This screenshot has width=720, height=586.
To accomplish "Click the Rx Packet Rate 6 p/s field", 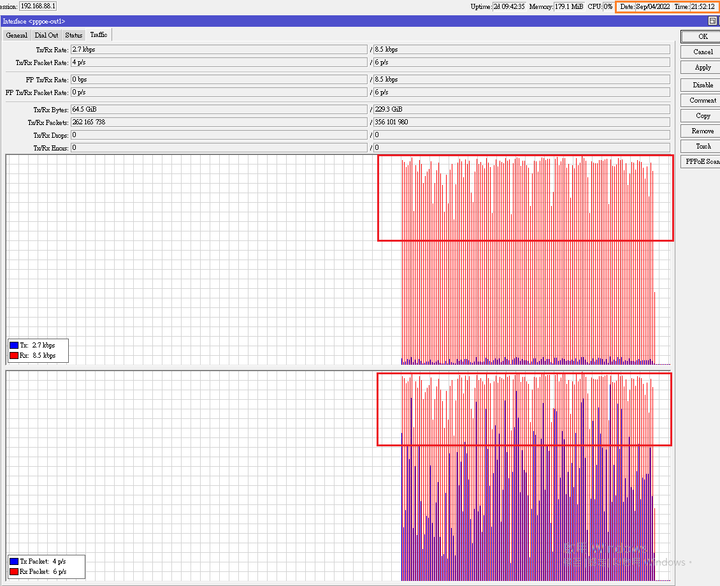I will click(x=522, y=62).
